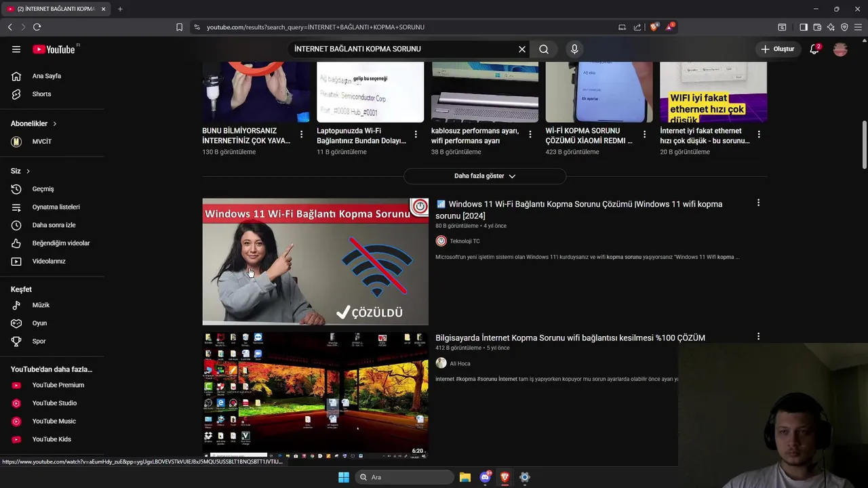Click the Brave Rewards triangle icon
Image resolution: width=868 pixels, height=488 pixels.
coord(670,27)
